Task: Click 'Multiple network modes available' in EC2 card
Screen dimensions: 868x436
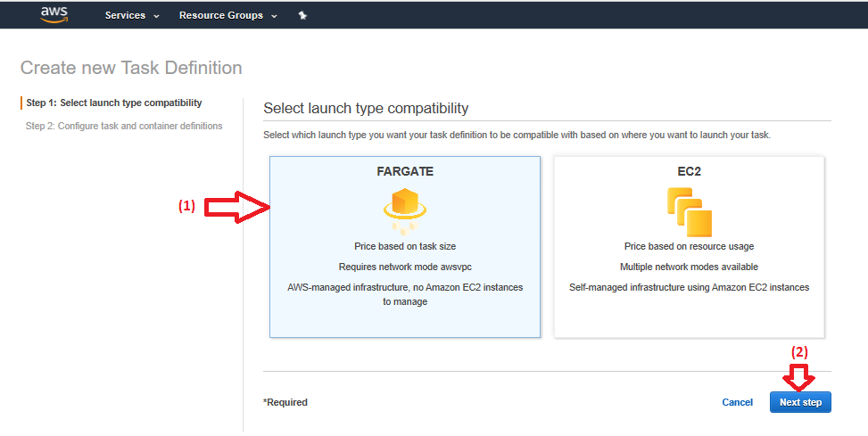Action: (689, 267)
